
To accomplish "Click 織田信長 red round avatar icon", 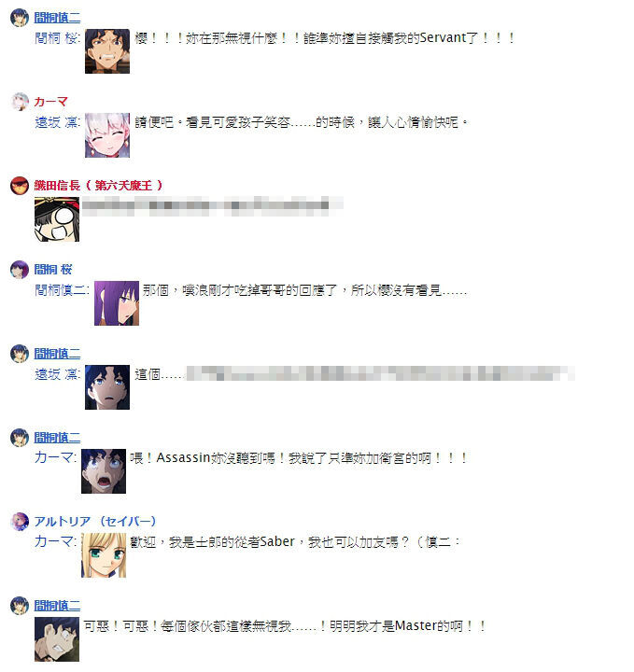I will click(x=20, y=186).
